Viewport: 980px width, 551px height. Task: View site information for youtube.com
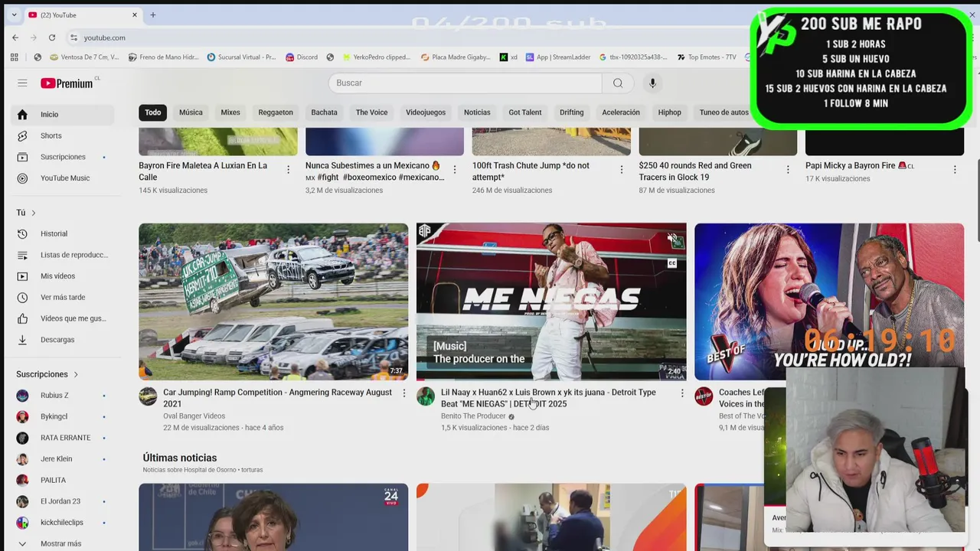(x=73, y=37)
